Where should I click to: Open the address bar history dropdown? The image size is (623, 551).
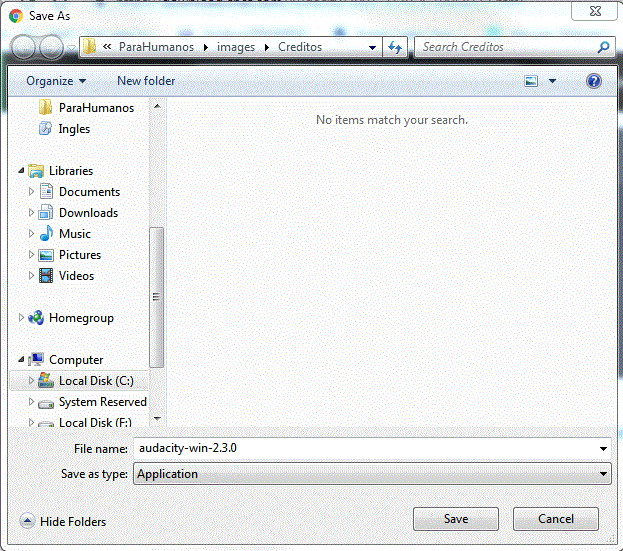tap(372, 48)
